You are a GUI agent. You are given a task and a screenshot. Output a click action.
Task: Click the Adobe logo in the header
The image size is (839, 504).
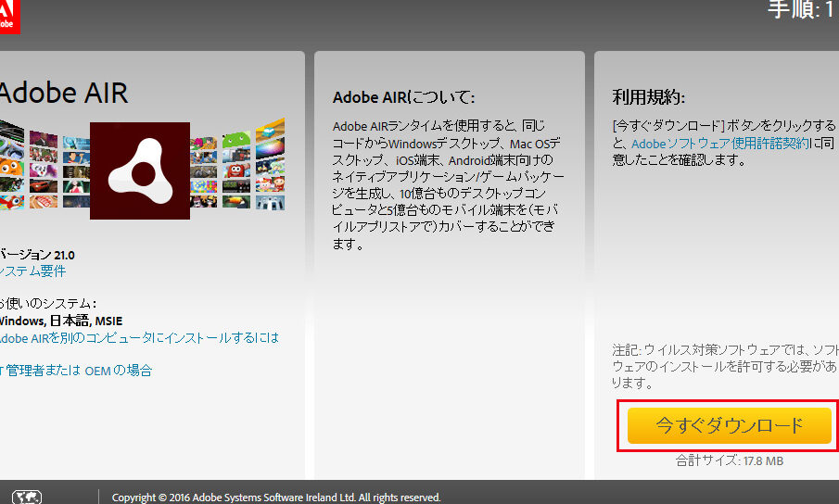coord(7,16)
